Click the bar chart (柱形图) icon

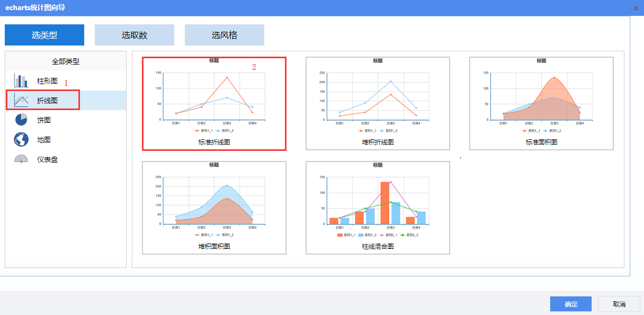[x=21, y=81]
